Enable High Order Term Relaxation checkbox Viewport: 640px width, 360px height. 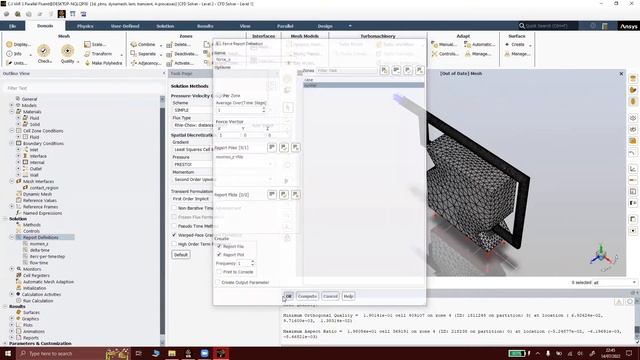(174, 244)
